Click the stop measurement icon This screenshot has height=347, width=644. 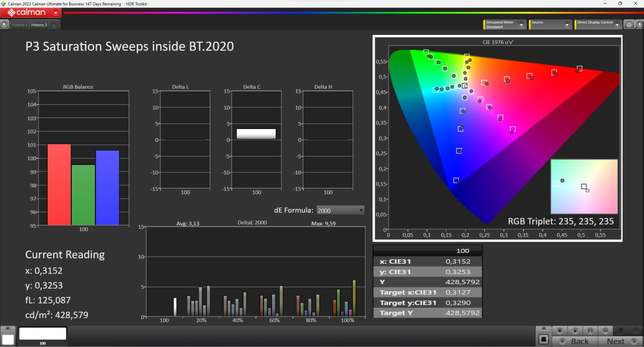click(x=560, y=331)
